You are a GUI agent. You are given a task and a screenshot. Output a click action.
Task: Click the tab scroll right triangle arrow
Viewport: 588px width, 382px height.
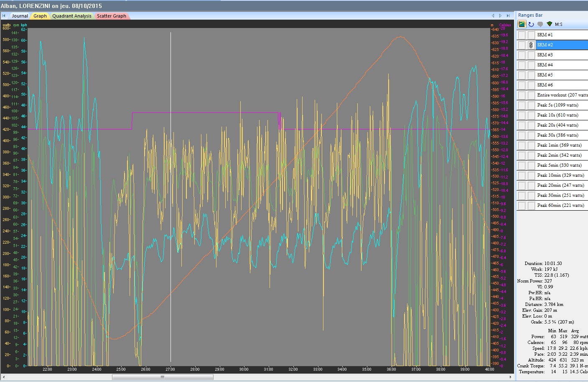[500, 16]
